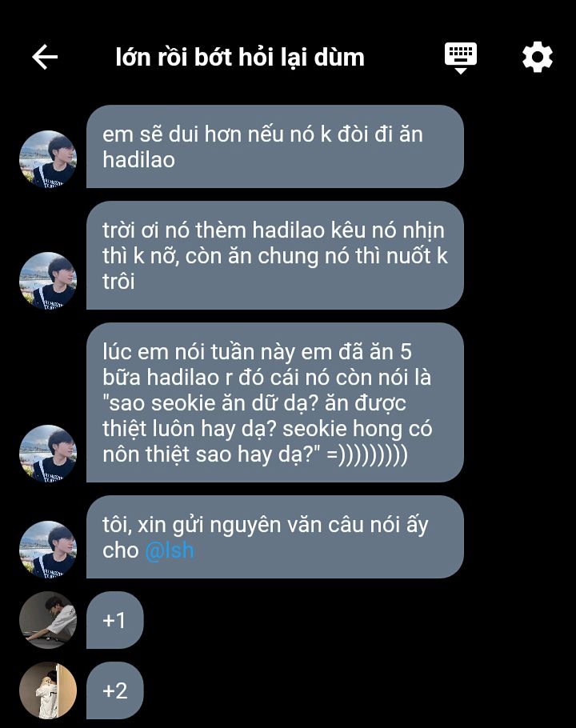Tap the '+1' message bubble
This screenshot has width=576, height=728.
(114, 620)
